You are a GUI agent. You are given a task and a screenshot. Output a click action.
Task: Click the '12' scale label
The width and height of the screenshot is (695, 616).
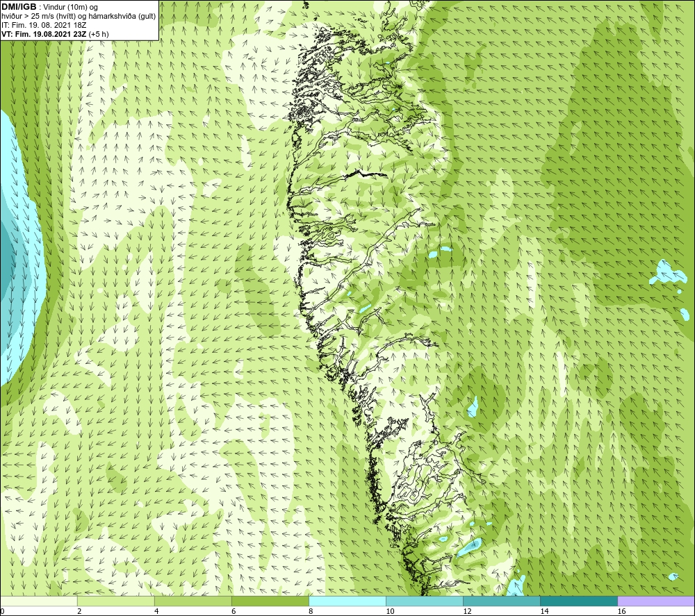(x=467, y=612)
